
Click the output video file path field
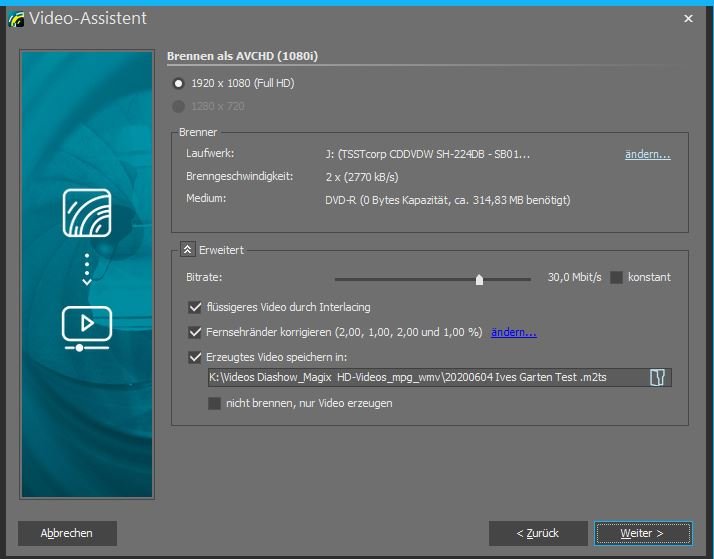(x=420, y=377)
